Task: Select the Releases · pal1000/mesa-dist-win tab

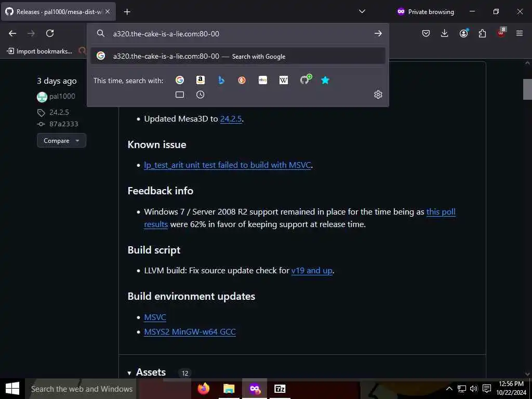Action: click(58, 12)
